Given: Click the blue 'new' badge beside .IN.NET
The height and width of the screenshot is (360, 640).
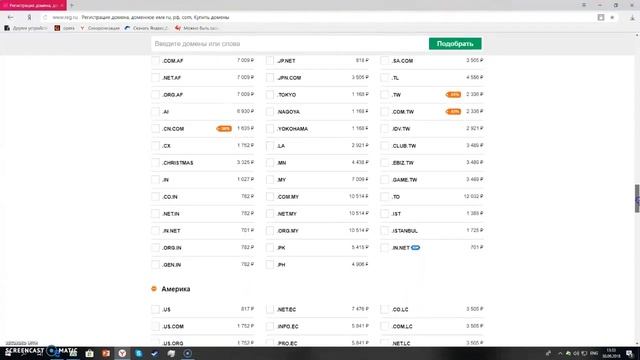Looking at the screenshot, I should [415, 248].
